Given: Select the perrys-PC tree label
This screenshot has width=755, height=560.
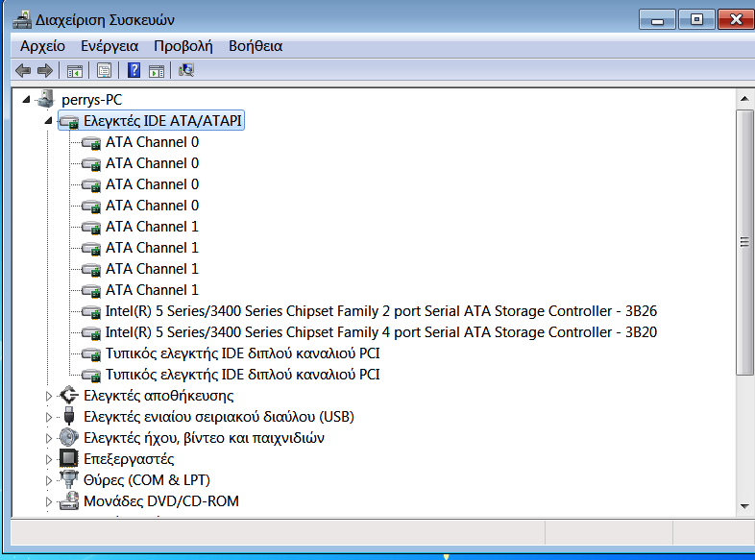Looking at the screenshot, I should tap(91, 100).
